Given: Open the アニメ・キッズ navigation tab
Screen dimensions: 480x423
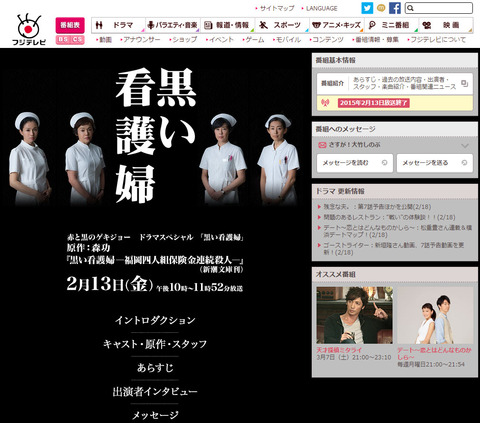Looking at the screenshot, I should (x=337, y=25).
